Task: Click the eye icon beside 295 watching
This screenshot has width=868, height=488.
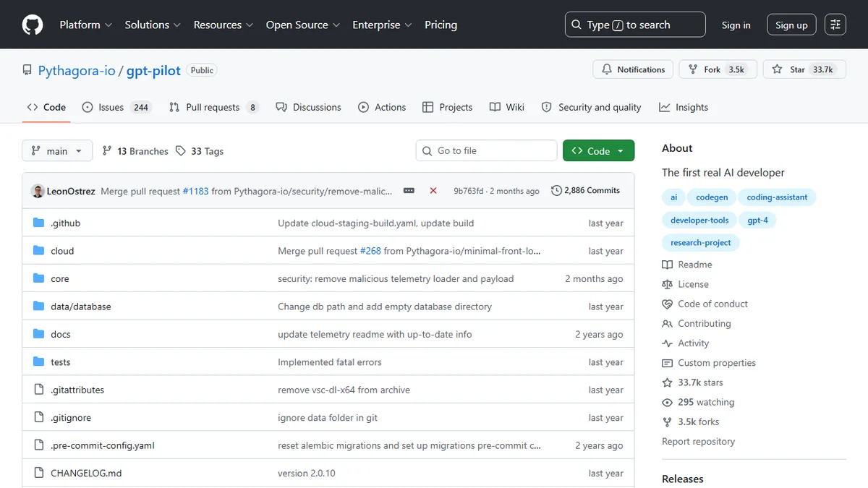Action: pos(667,402)
